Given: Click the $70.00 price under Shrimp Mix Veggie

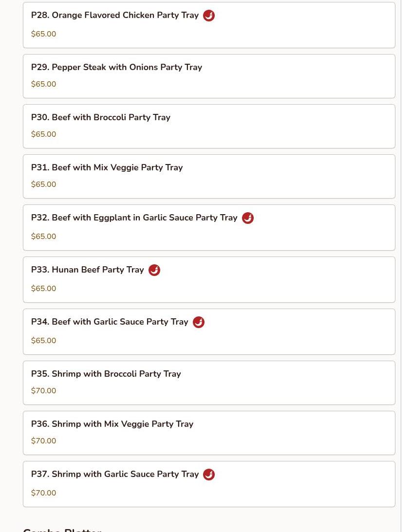Looking at the screenshot, I should [x=43, y=441].
